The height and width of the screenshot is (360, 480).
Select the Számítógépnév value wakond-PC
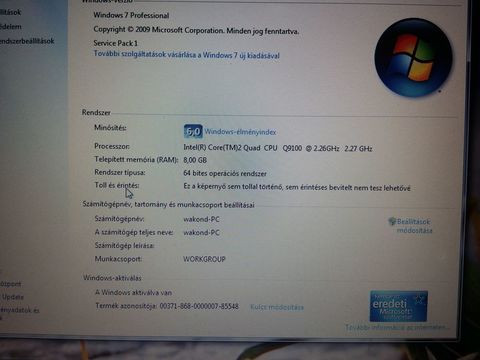click(x=201, y=219)
